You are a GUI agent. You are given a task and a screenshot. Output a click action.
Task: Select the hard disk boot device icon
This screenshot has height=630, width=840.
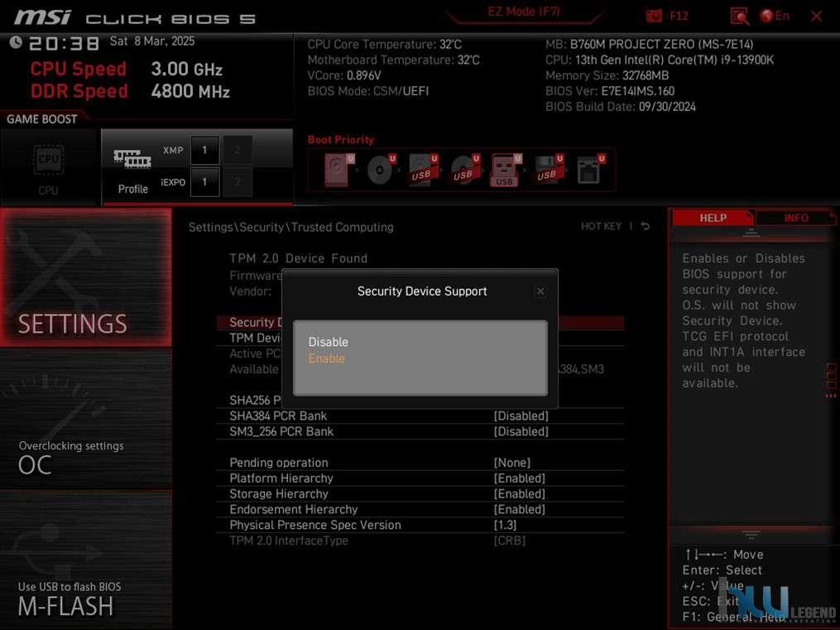click(x=338, y=170)
